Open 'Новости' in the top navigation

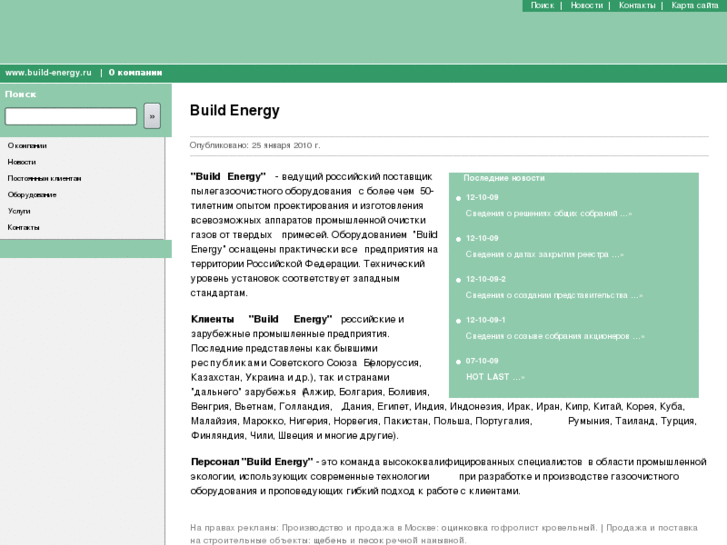587,6
